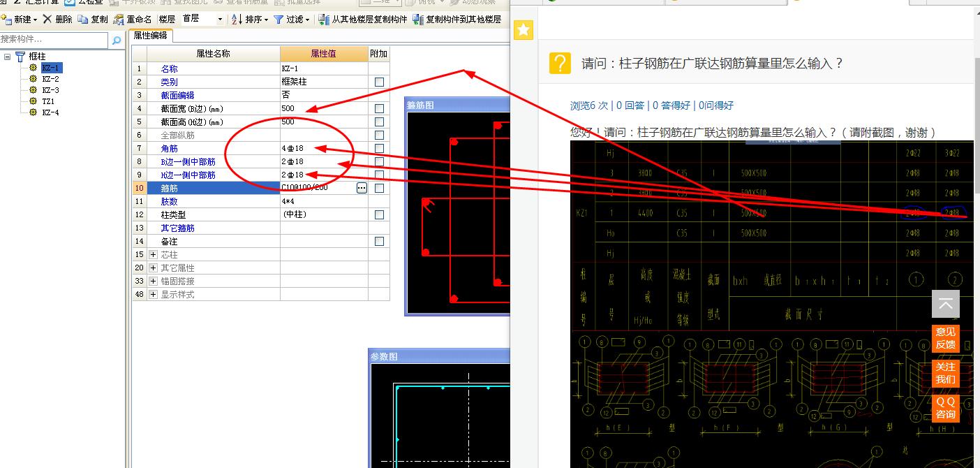Expand the 芯柱 property group
The width and height of the screenshot is (980, 468).
click(154, 255)
